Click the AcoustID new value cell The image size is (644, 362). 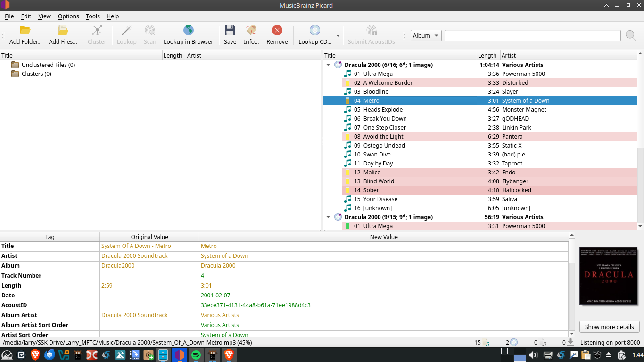point(384,305)
